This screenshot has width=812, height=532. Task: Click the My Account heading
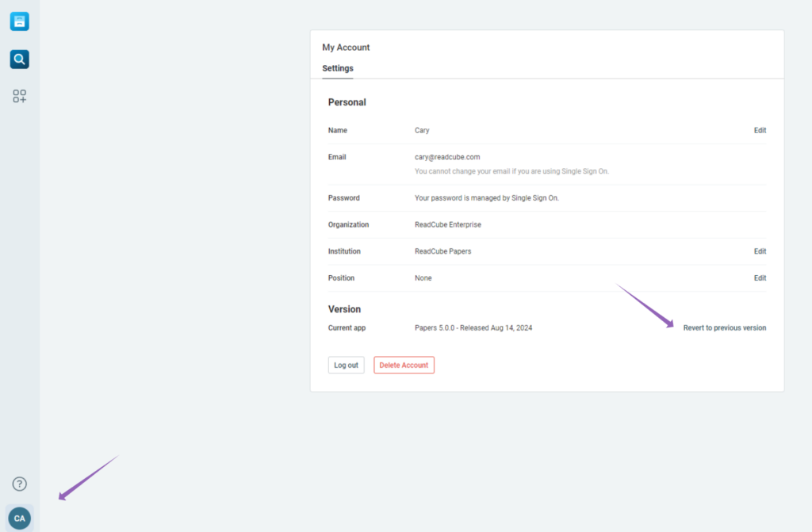346,48
